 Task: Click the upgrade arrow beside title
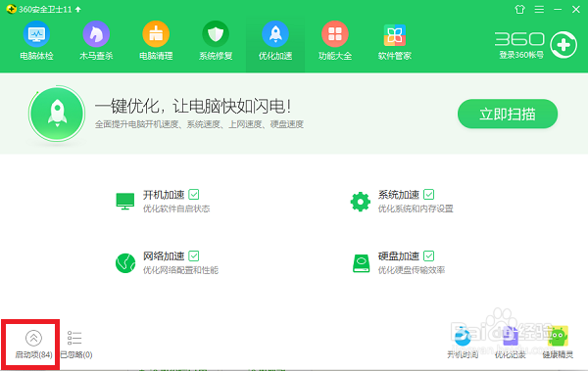pos(78,10)
